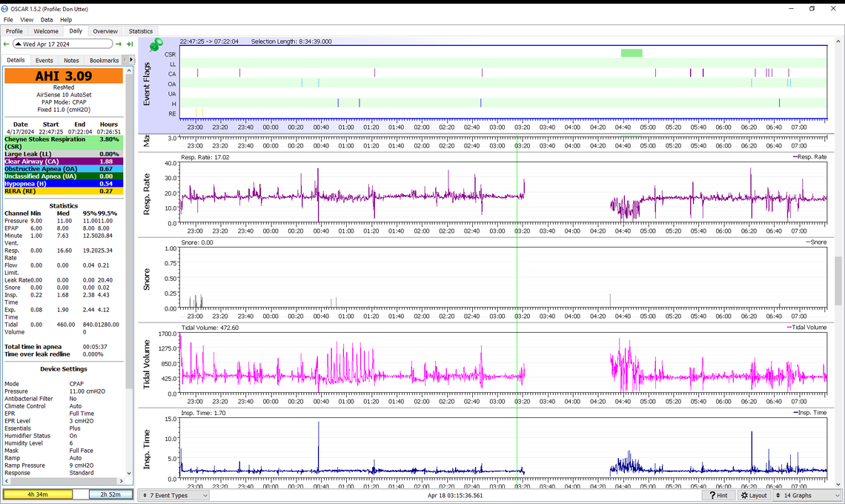
Task: Click the green pin icon on Event Flags
Action: click(156, 44)
